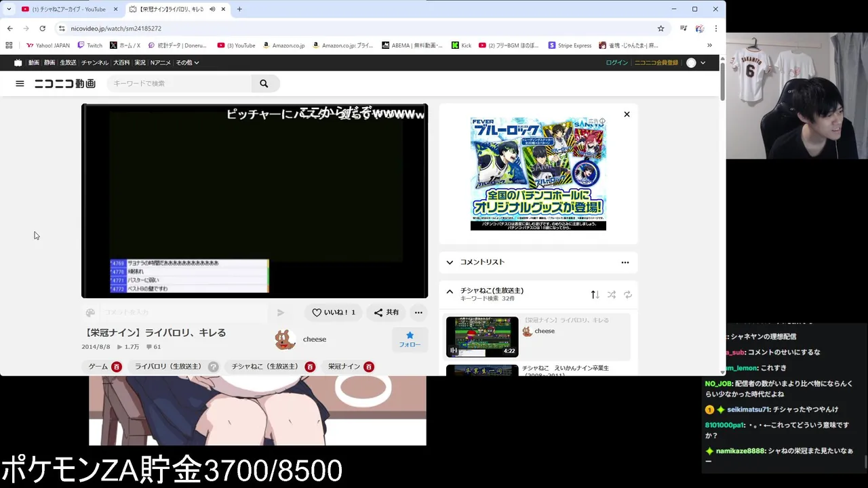Open the Niconico TV icon home link
The width and height of the screenshot is (868, 488).
click(18, 62)
